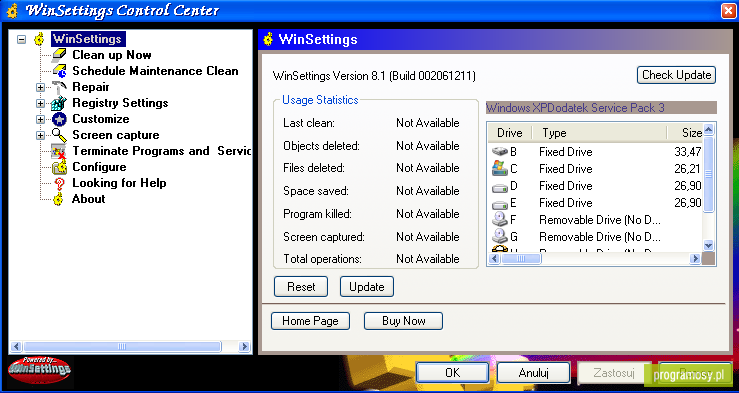This screenshot has height=393, width=739.
Task: Click the Check Update button
Action: (x=676, y=75)
